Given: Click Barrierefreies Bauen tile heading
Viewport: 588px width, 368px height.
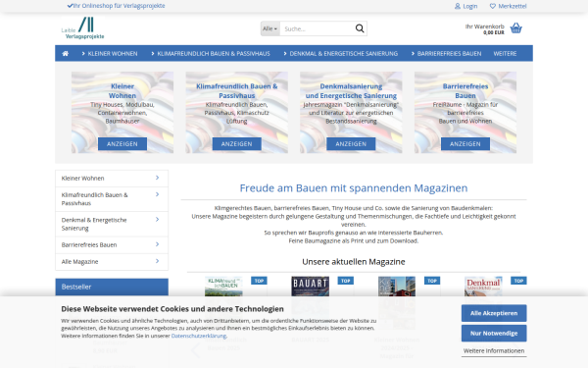Looking at the screenshot, I should pyautogui.click(x=465, y=91).
